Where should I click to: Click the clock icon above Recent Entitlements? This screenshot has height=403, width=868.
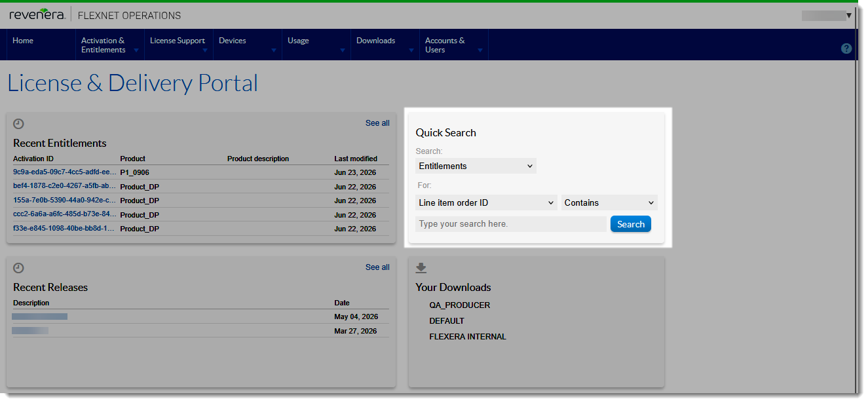(x=18, y=123)
